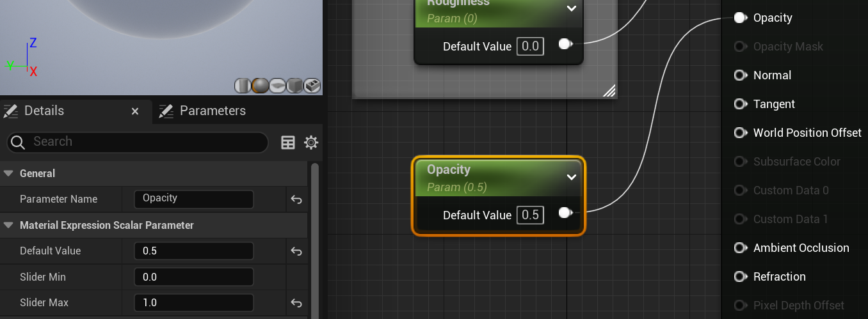
Task: Collapse the Roughness node chevron
Action: 572,8
